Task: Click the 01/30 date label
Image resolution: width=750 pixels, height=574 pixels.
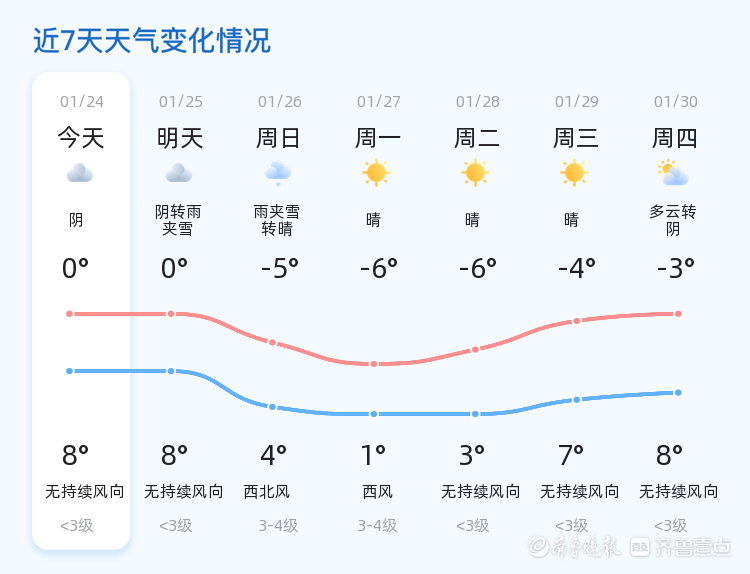Action: click(675, 101)
